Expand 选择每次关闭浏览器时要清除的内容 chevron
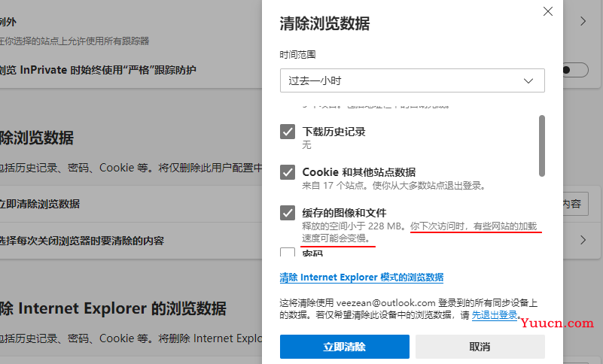This screenshot has width=603, height=364. [583, 240]
